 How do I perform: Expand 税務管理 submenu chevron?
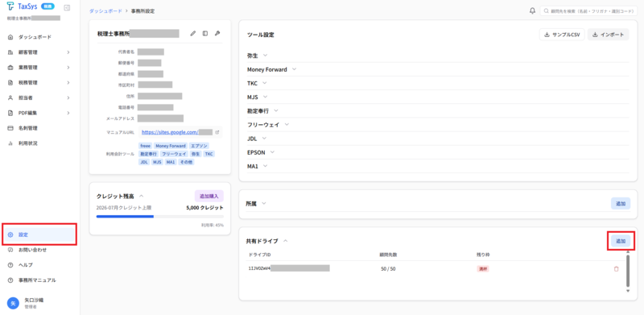pos(68,83)
